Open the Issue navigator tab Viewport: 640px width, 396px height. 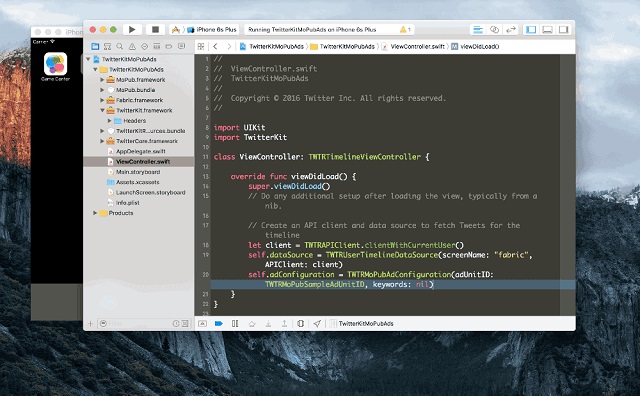tap(132, 46)
